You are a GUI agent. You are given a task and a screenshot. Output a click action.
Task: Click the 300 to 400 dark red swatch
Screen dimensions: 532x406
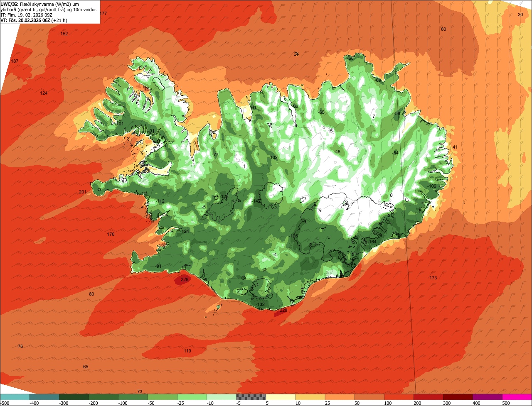458,397
